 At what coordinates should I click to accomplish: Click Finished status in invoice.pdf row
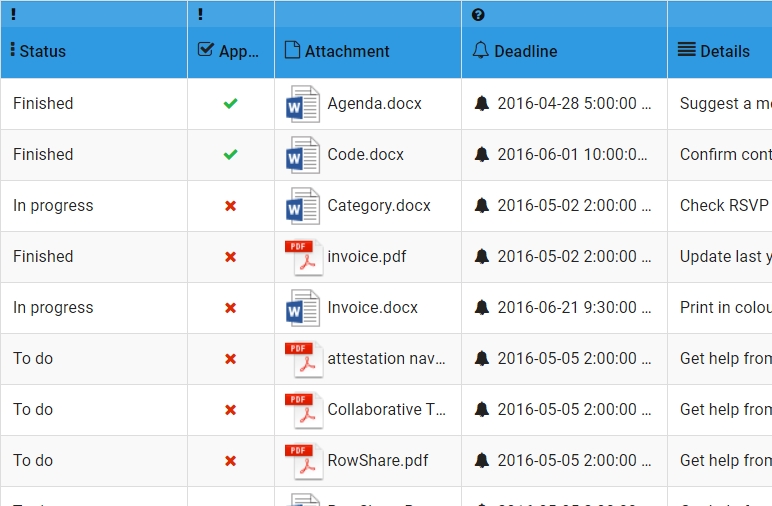click(43, 256)
